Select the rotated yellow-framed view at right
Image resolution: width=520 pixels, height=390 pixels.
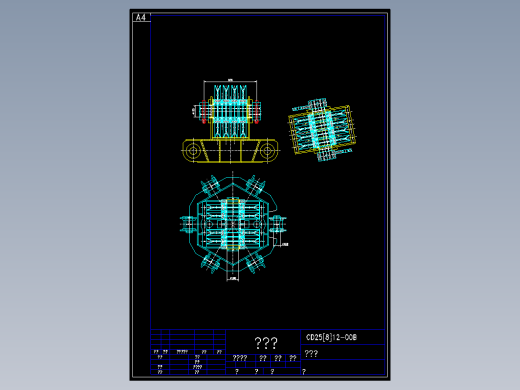click(322, 130)
